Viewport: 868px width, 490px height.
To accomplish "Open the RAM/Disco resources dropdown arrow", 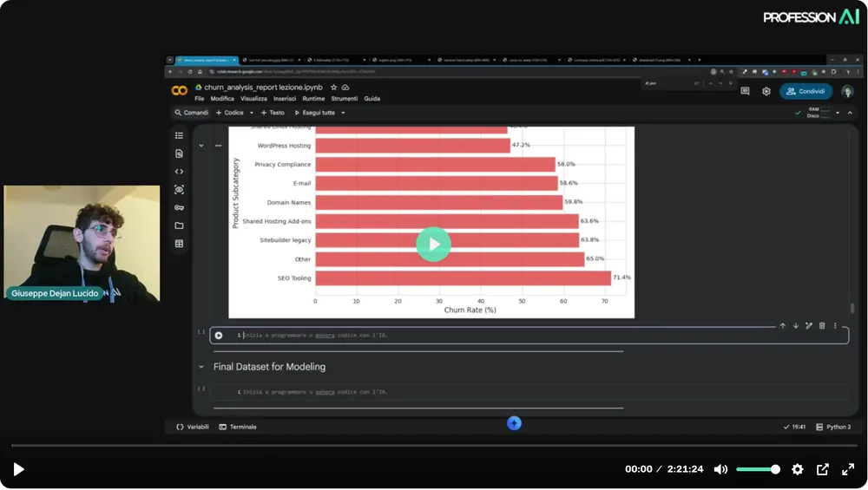I will pyautogui.click(x=838, y=113).
